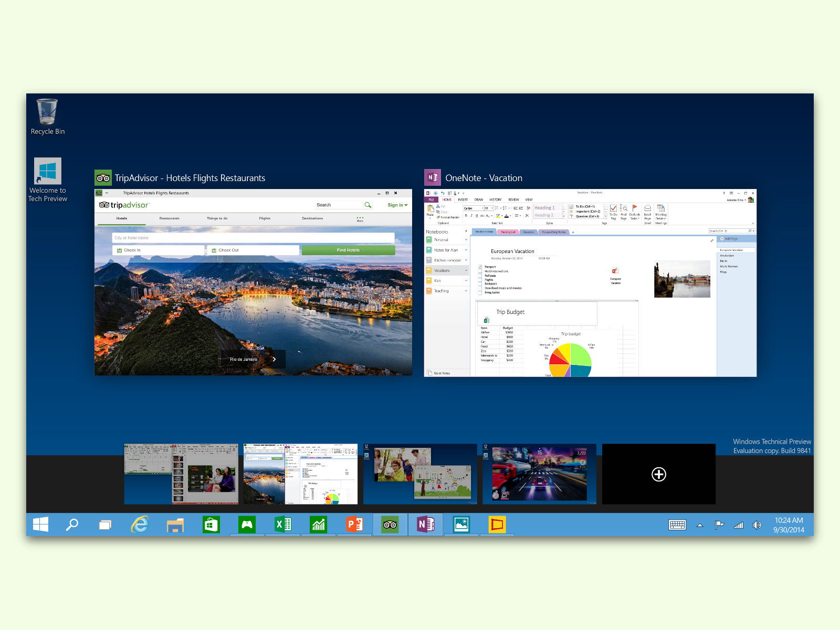Viewport: 840px width, 630px height.
Task: Switch to DRAW ribbon tab in OneNote
Action: pyautogui.click(x=479, y=199)
